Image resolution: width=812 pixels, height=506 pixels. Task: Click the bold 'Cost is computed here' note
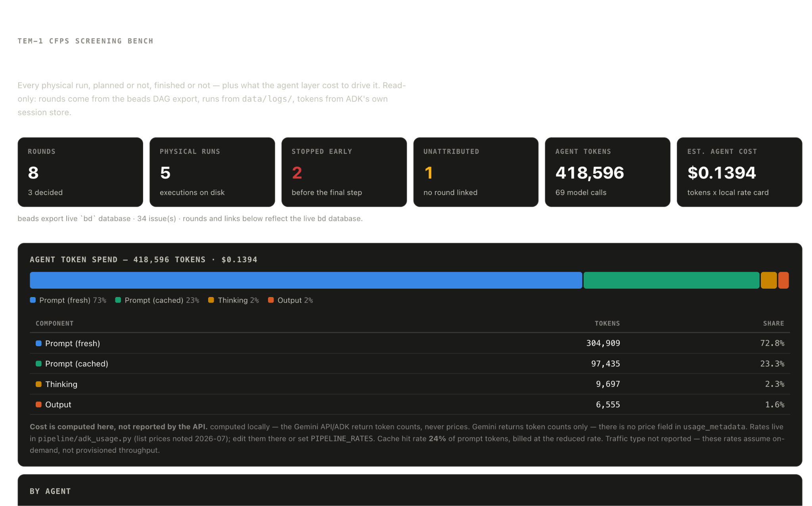[x=119, y=427]
